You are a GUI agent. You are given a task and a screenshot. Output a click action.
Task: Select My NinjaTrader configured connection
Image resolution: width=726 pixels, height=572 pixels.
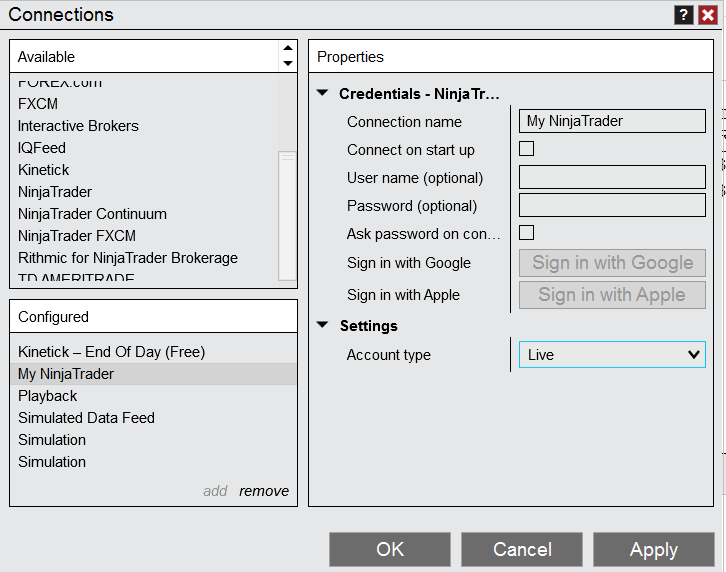coord(153,374)
